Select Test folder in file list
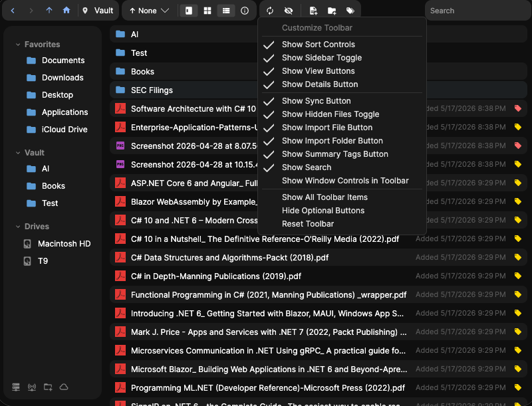The image size is (532, 406). (319, 53)
